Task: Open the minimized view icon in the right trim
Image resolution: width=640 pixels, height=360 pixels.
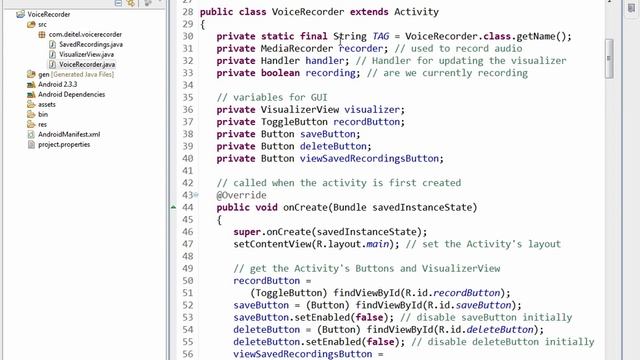Action: 631,8
